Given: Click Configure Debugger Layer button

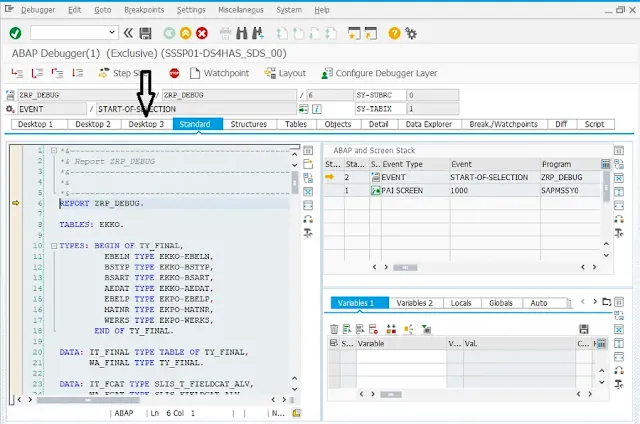Looking at the screenshot, I should click(x=379, y=73).
